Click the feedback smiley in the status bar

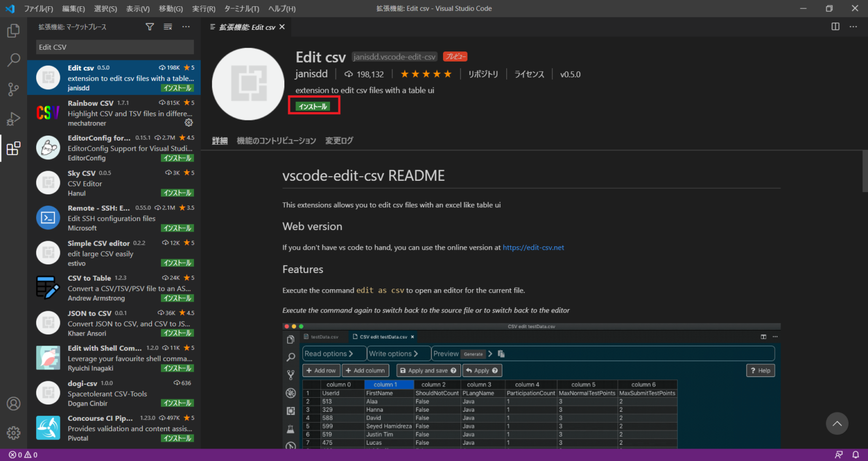coord(839,454)
